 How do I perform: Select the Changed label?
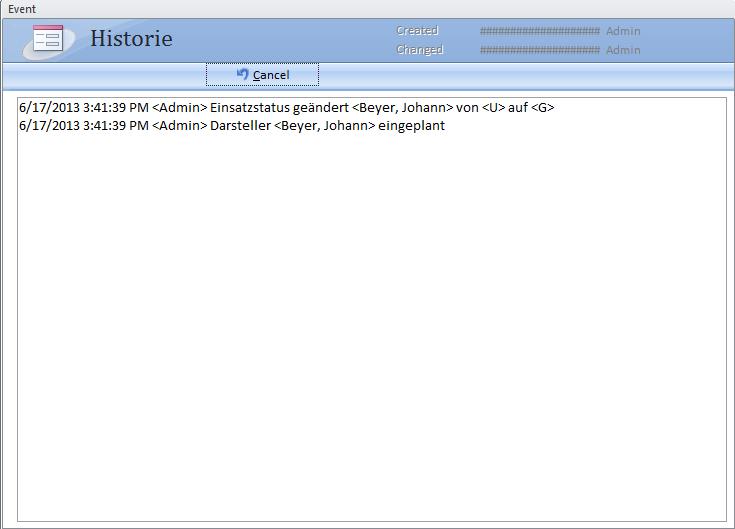click(x=419, y=50)
